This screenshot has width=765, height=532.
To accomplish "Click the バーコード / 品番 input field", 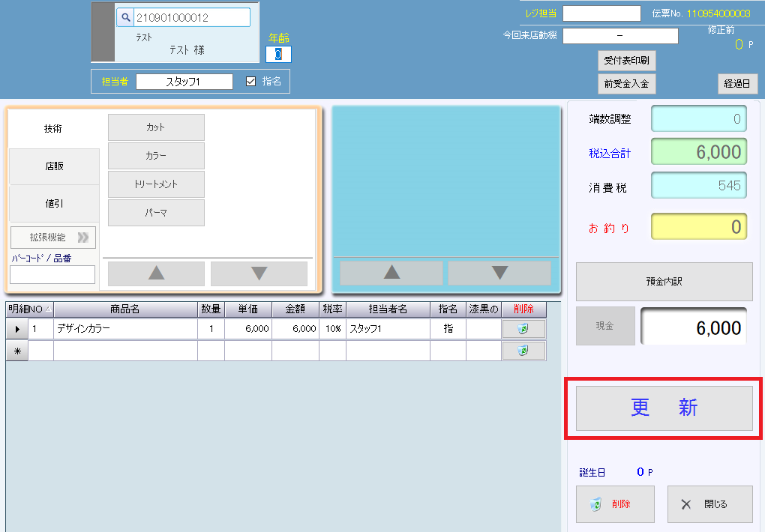I will coord(52,275).
